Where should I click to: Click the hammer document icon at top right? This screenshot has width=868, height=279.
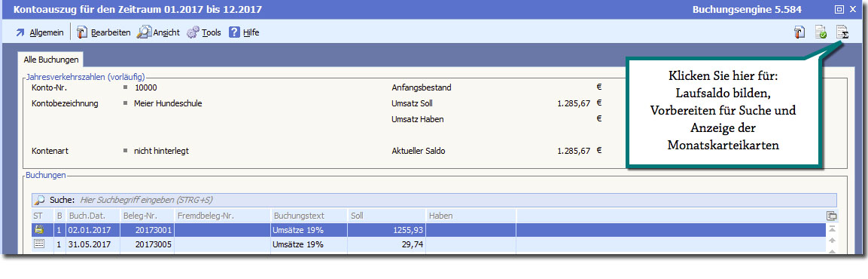[799, 32]
